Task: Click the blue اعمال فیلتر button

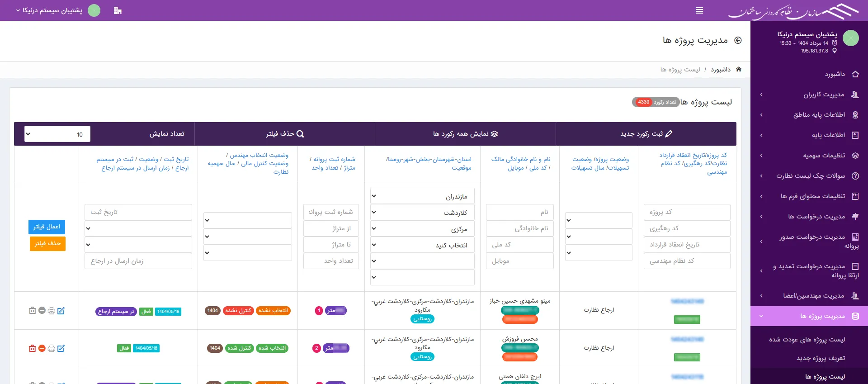Action: (47, 227)
